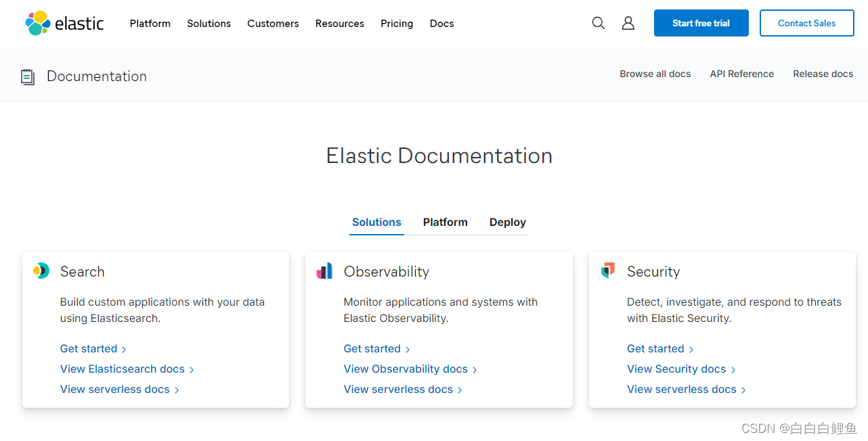Click the Documentation clipboard icon

click(x=27, y=76)
